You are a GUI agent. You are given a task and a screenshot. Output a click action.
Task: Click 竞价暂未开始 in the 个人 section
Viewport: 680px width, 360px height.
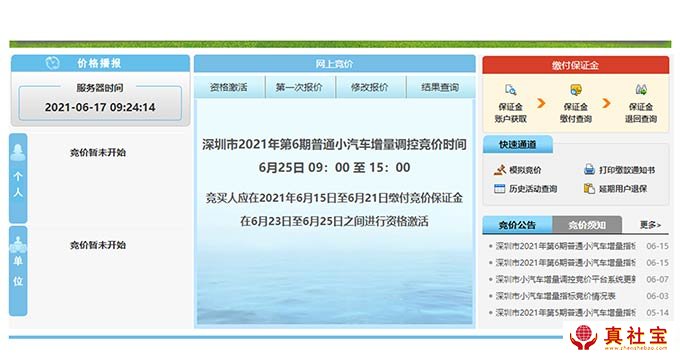click(x=98, y=153)
